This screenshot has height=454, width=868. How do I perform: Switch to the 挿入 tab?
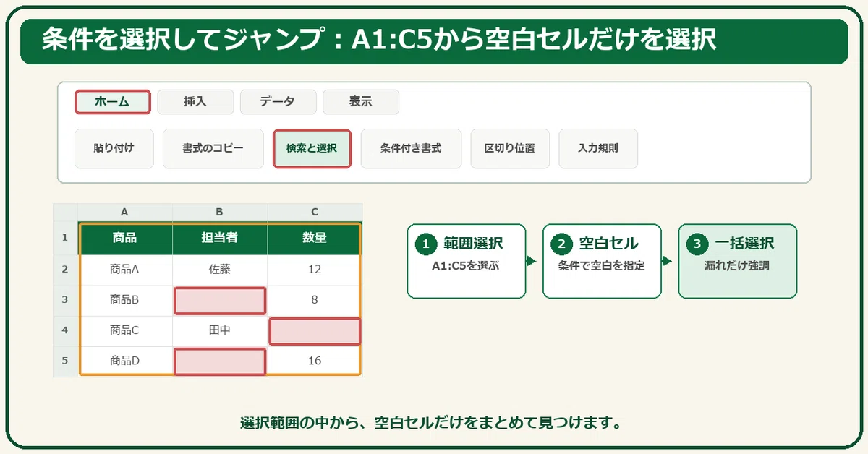pyautogui.click(x=195, y=102)
